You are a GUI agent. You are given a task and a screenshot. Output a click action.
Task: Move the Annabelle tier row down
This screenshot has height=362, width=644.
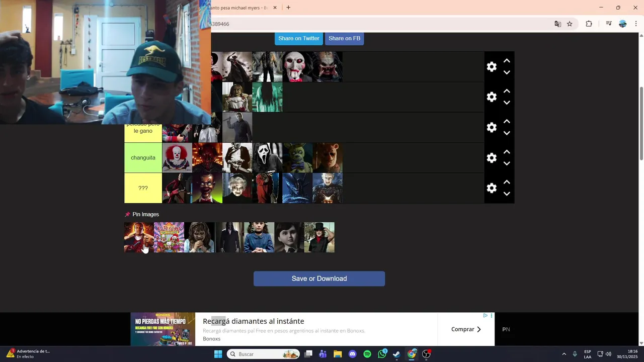[507, 103]
